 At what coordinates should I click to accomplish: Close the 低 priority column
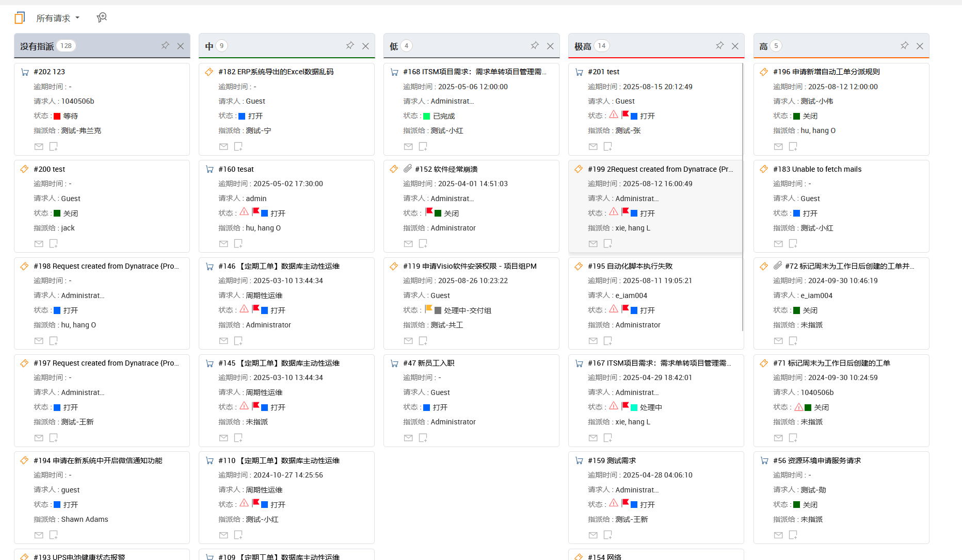pyautogui.click(x=550, y=46)
